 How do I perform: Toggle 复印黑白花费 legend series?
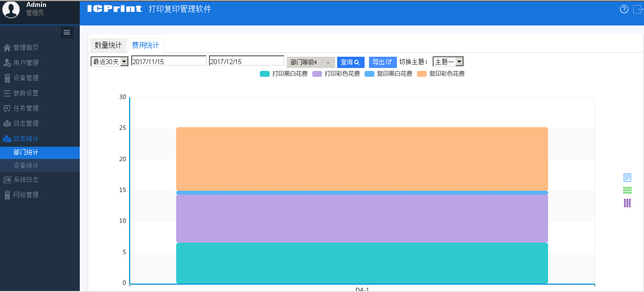click(389, 74)
